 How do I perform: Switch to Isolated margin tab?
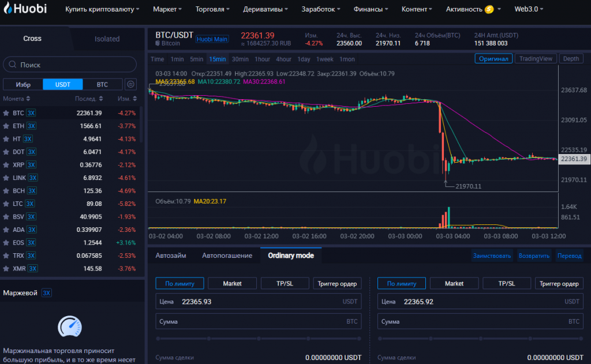(x=107, y=39)
